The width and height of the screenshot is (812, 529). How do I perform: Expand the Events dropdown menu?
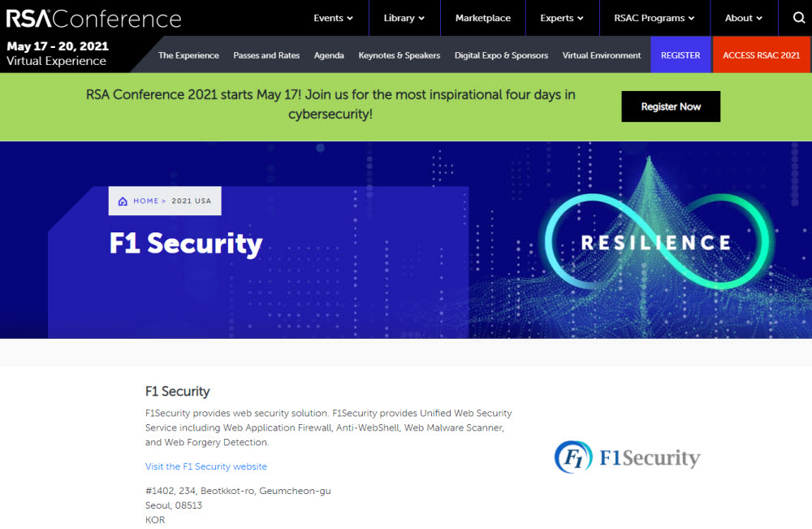click(x=333, y=18)
